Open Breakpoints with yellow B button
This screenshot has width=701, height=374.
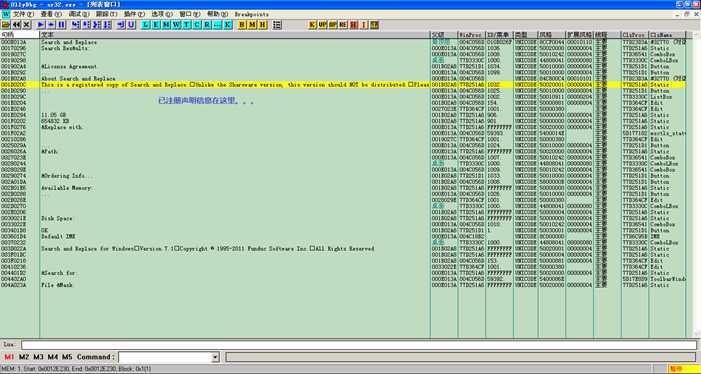(242, 25)
